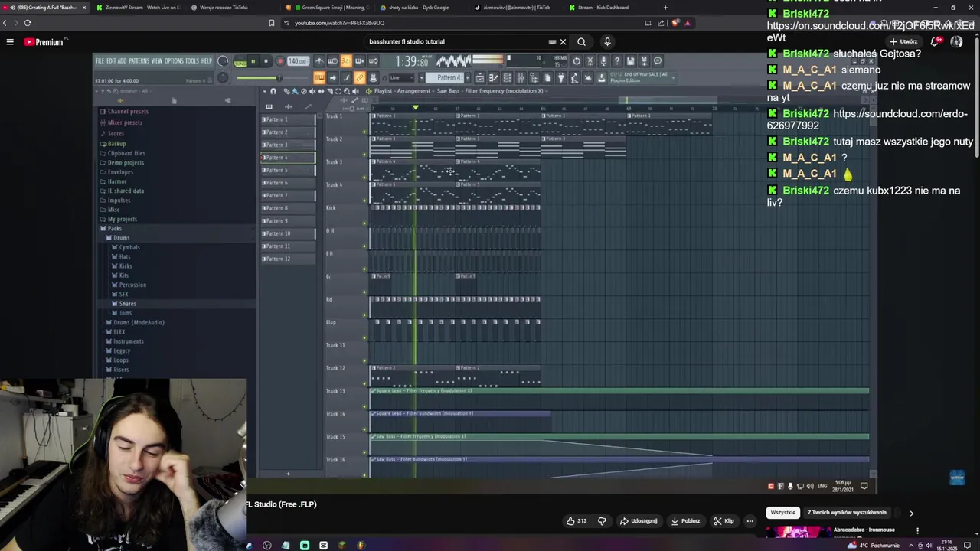The image size is (980, 551).
Task: Open the TOOLS menu in FL Studio
Action: pos(192,60)
